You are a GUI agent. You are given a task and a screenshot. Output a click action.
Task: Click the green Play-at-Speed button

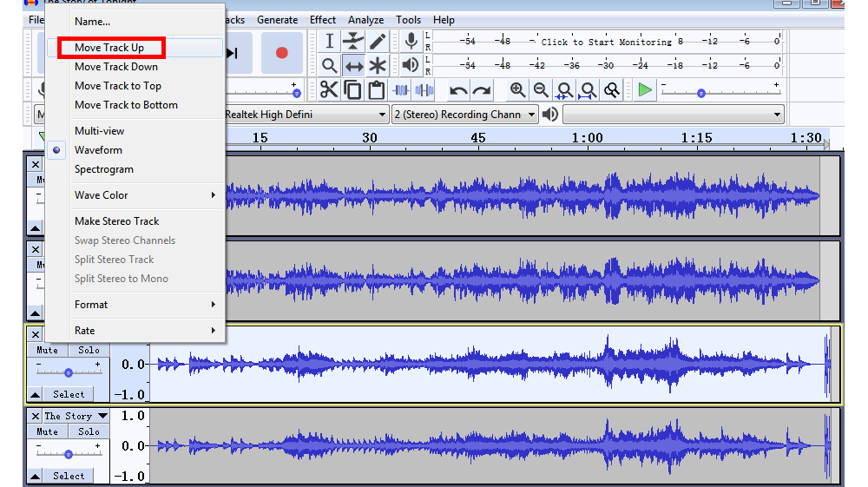(645, 89)
